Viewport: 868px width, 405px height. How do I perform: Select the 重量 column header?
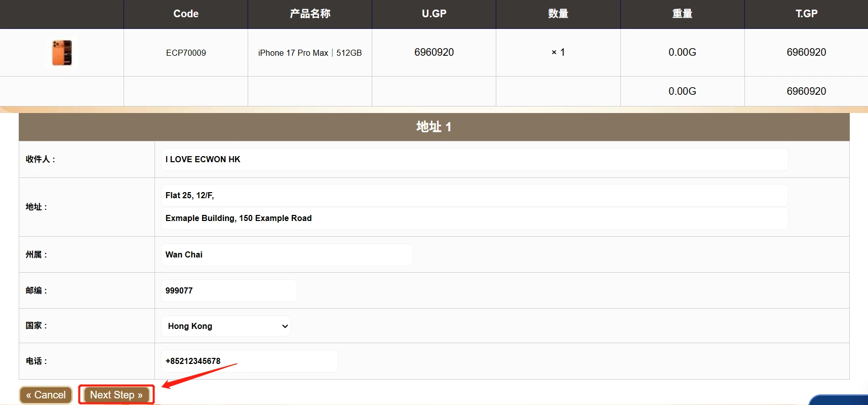click(x=682, y=14)
